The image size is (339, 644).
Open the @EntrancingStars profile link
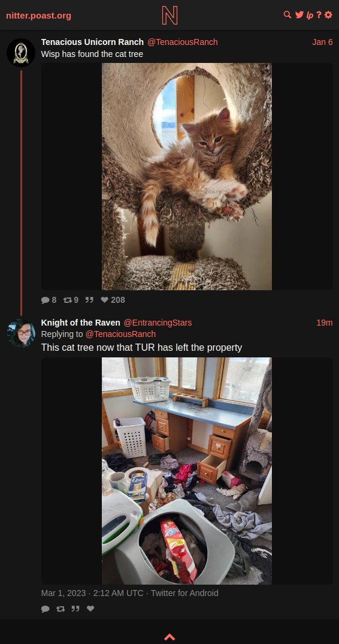pos(158,323)
